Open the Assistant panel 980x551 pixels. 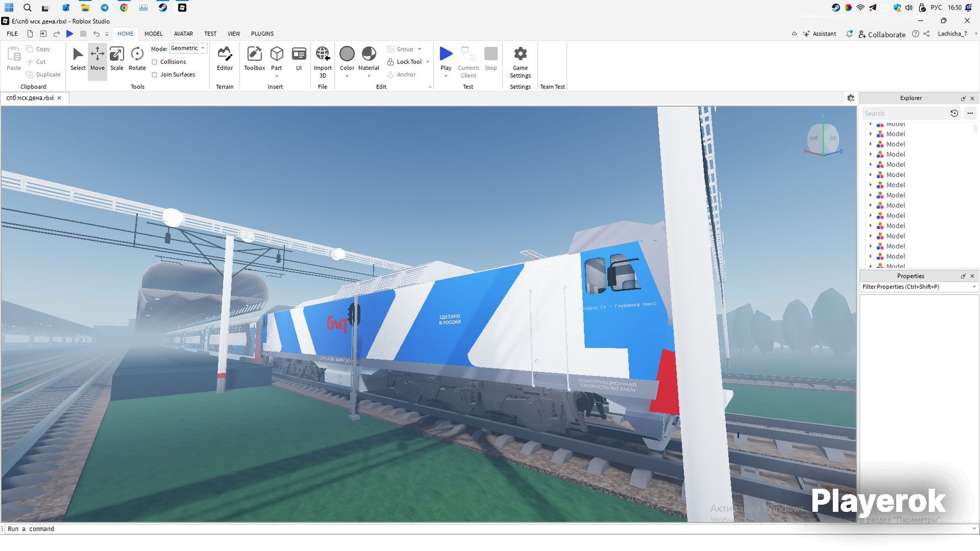820,34
